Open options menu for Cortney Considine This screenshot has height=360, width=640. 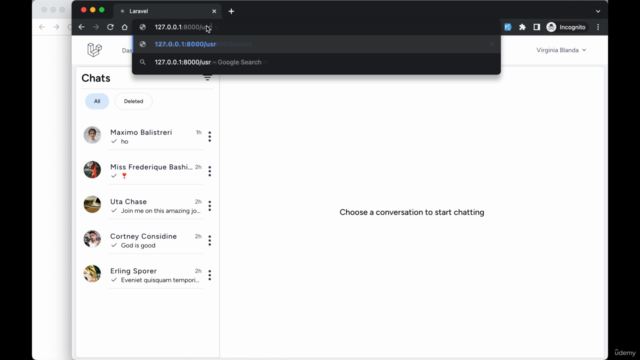click(210, 241)
